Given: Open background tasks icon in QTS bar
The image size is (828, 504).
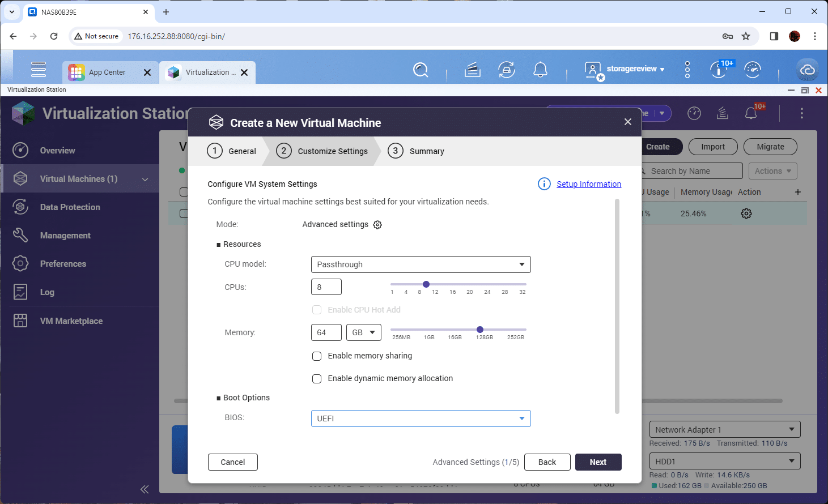Looking at the screenshot, I should [472, 70].
